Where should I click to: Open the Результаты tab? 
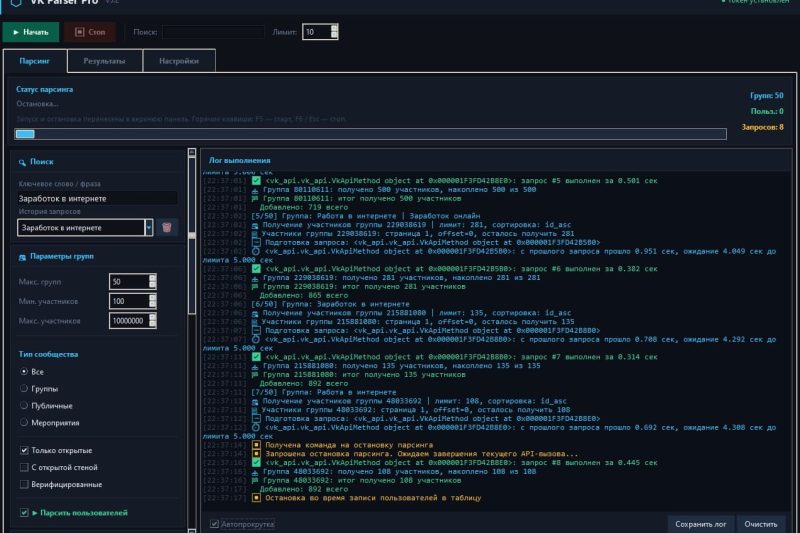(104, 61)
